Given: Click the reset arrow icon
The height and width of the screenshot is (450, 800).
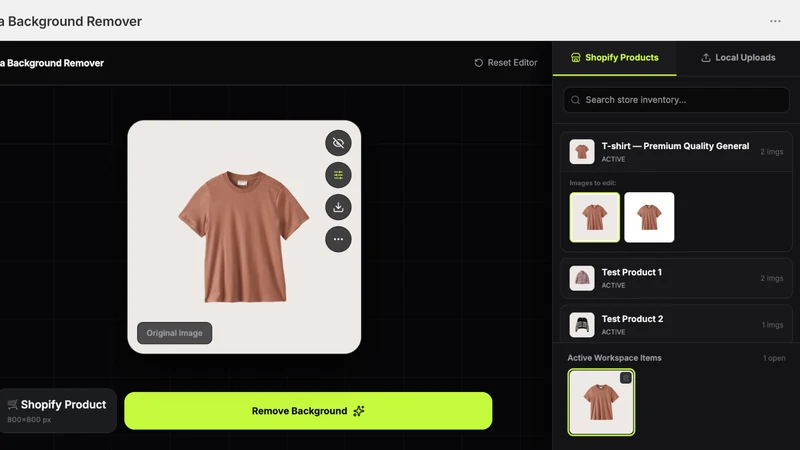Looking at the screenshot, I should coord(479,63).
